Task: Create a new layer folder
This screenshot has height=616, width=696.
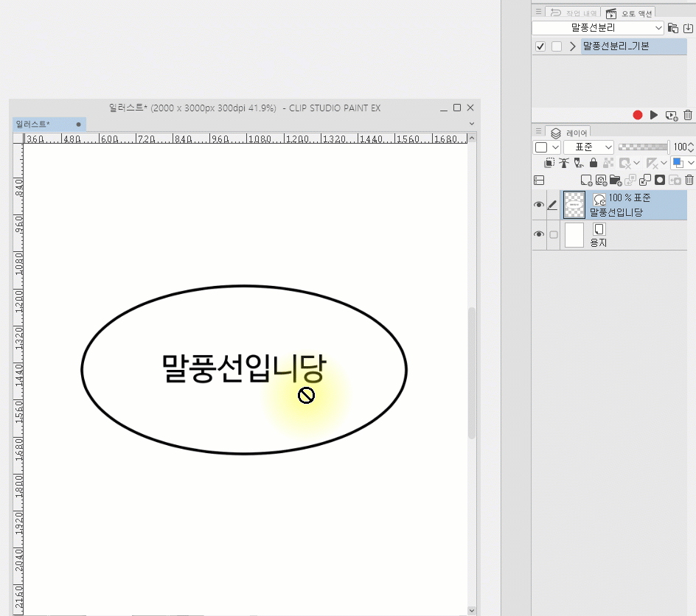Action: coord(616,180)
